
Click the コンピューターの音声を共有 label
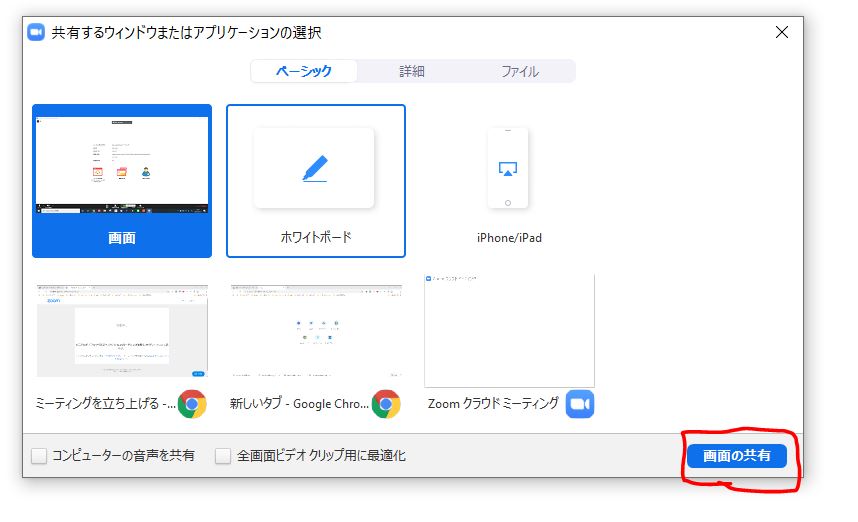123,455
